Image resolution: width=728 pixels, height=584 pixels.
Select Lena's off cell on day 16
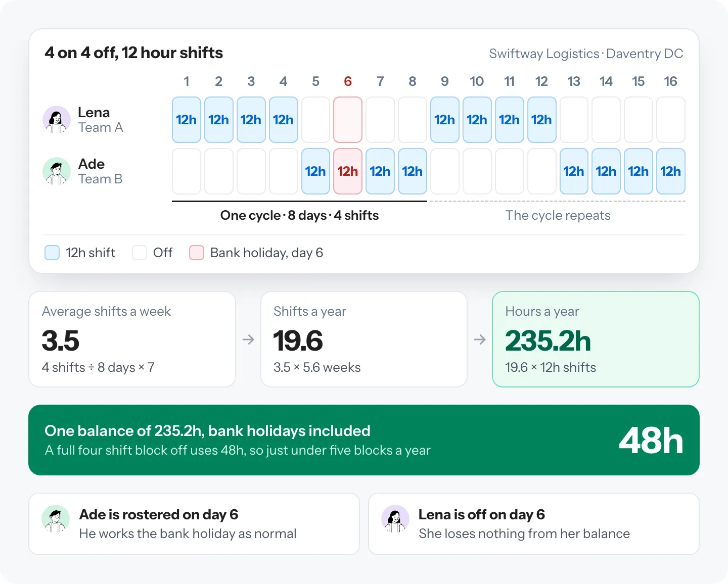(671, 120)
